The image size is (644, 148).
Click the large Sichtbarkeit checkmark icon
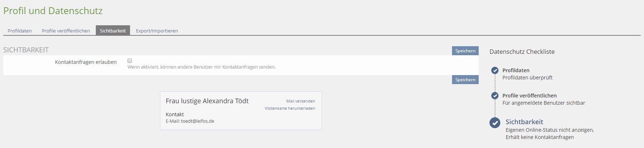tap(495, 123)
